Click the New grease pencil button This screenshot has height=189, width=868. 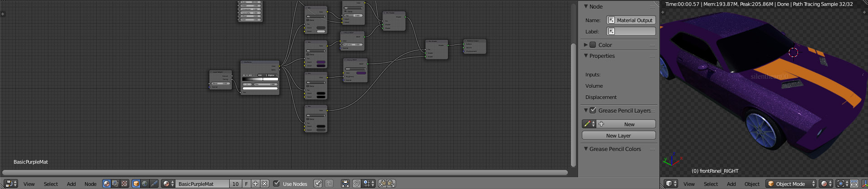[626, 124]
